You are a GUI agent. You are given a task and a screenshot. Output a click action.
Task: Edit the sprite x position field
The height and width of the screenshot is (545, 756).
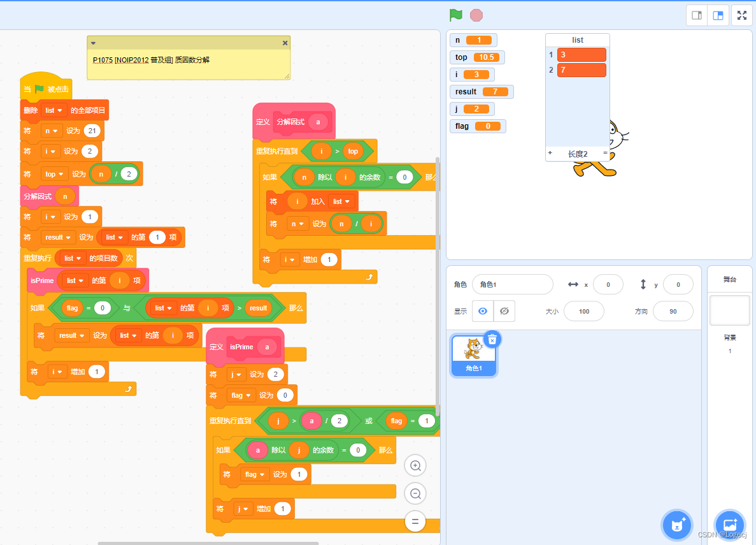(608, 284)
